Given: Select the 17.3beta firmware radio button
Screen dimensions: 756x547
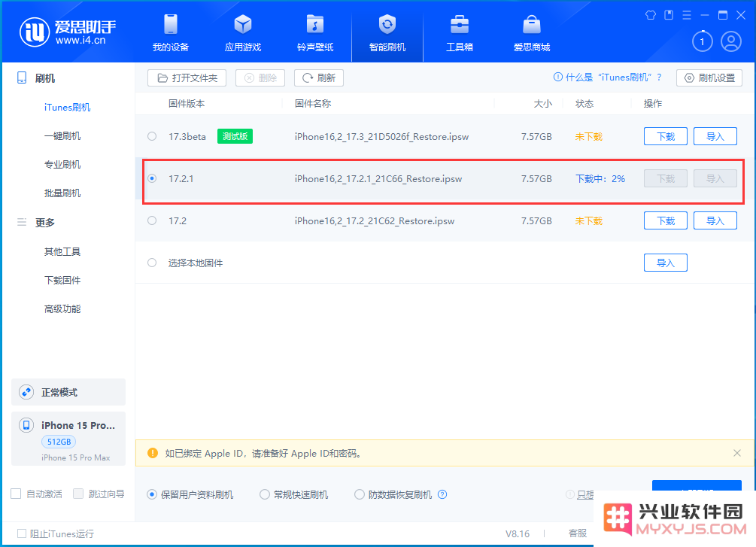Looking at the screenshot, I should pyautogui.click(x=152, y=136).
